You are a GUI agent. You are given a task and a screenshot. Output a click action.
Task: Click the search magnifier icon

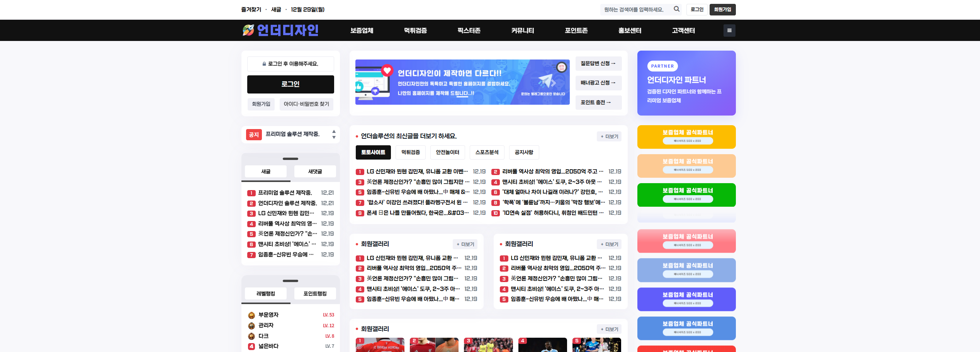676,9
